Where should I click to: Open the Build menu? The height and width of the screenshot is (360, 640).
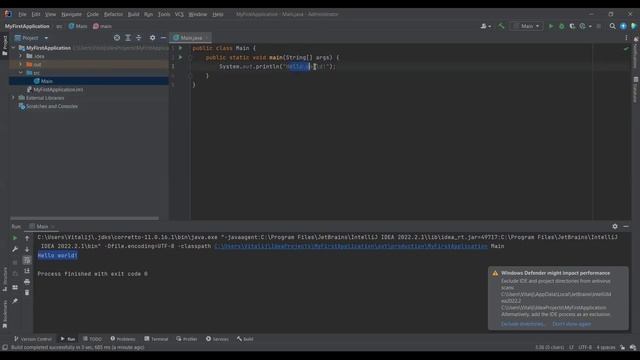(x=133, y=14)
